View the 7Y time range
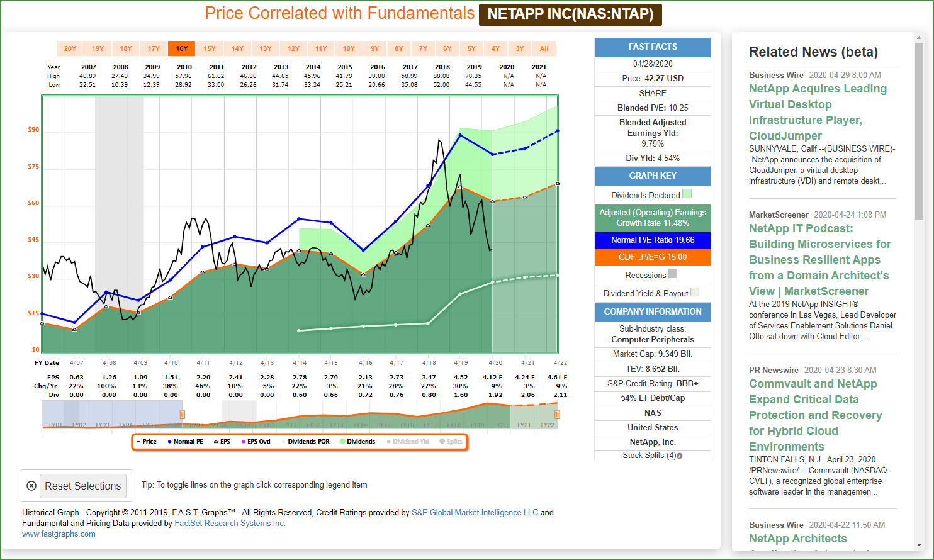 click(x=423, y=48)
